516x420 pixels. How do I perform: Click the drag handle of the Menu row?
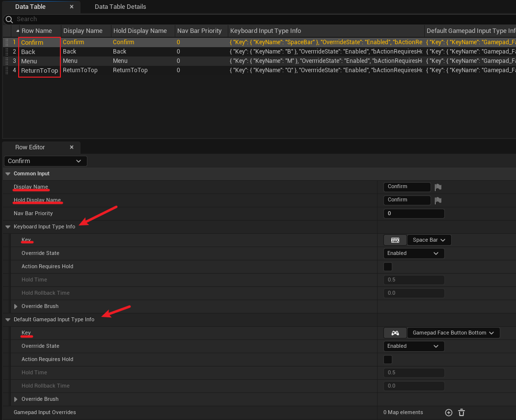coord(7,61)
